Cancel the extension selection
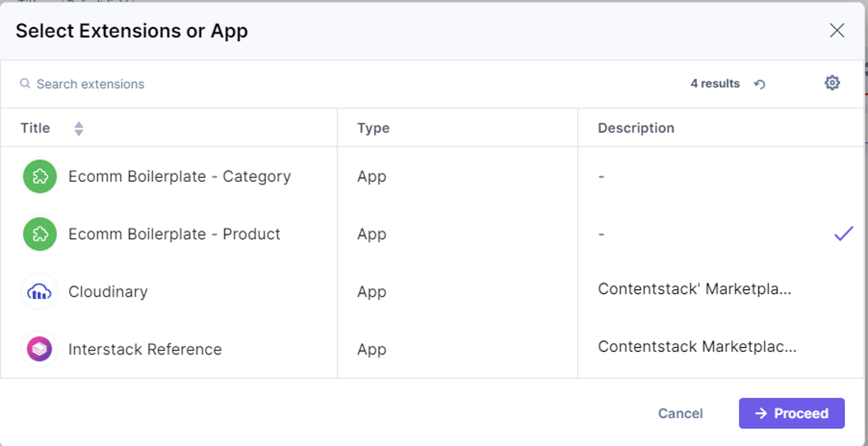 680,413
